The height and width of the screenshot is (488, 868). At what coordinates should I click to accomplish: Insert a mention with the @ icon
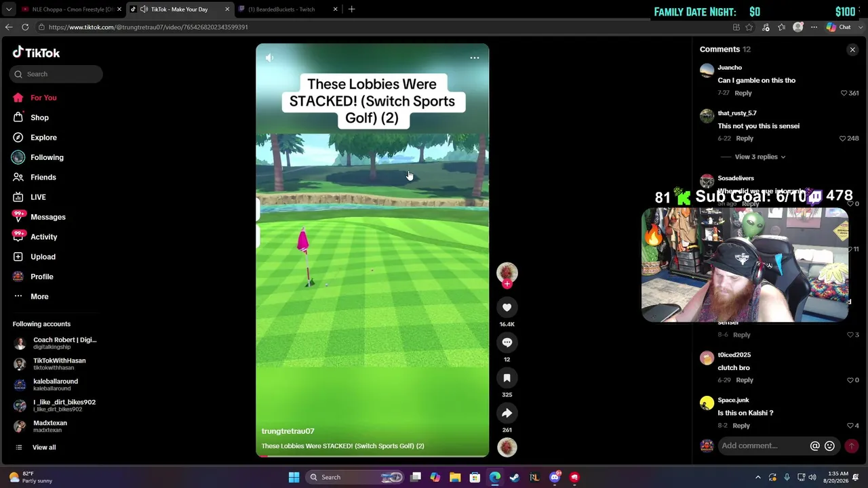(x=815, y=446)
